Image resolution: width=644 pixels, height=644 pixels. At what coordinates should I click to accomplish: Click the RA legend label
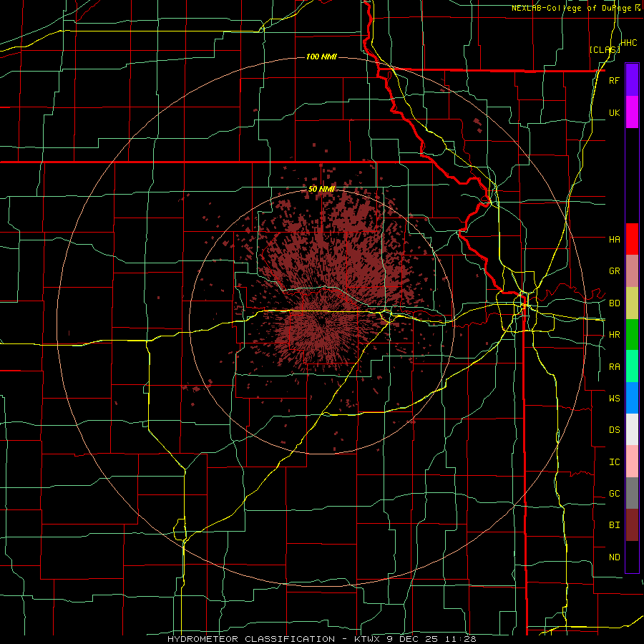pyautogui.click(x=614, y=367)
